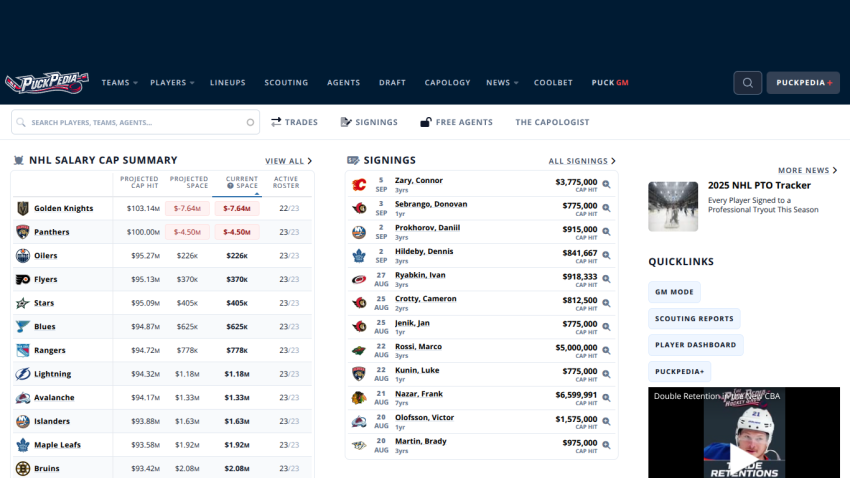Open contract details magnifier for Zary, Connor
Screen dimensions: 850x478
pos(607,184)
